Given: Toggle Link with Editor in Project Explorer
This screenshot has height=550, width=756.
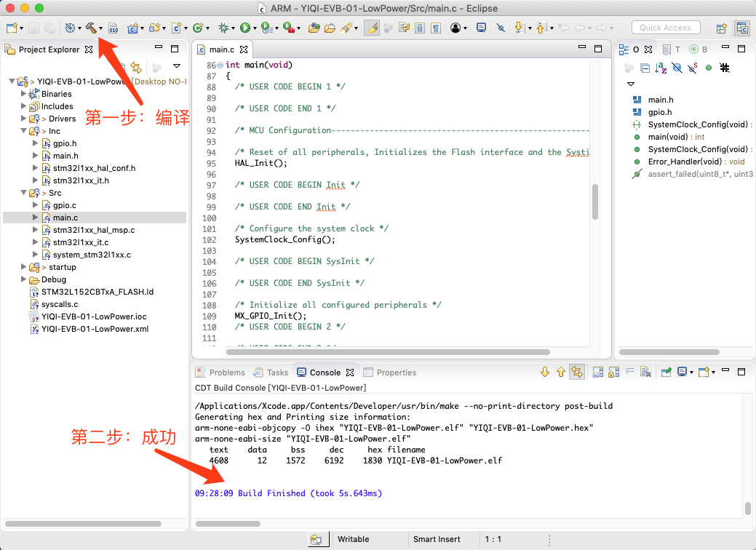Looking at the screenshot, I should 137,68.
